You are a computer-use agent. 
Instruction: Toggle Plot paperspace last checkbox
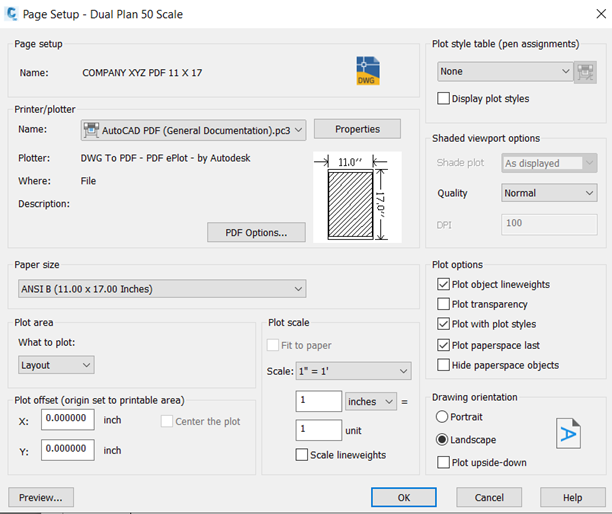[x=443, y=345]
